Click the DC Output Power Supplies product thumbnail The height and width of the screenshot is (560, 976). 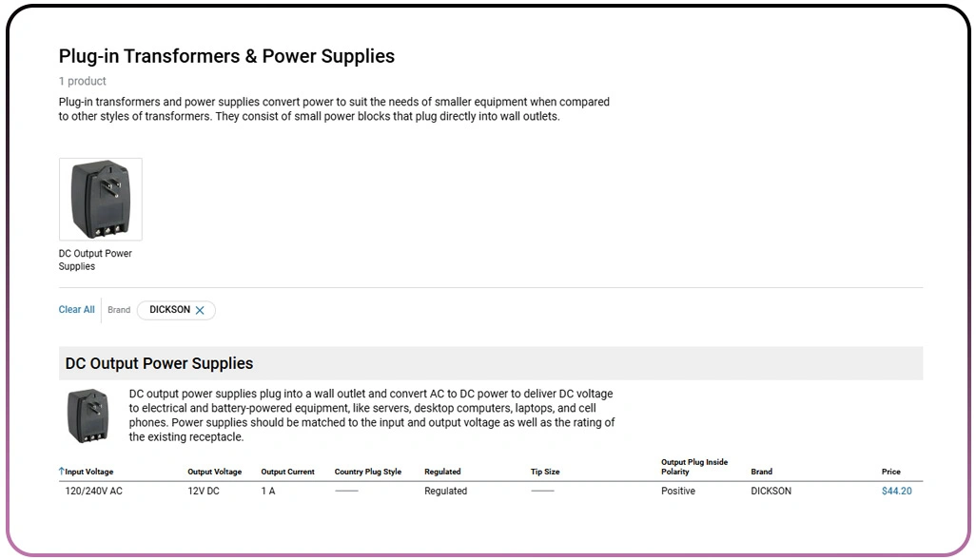click(100, 199)
